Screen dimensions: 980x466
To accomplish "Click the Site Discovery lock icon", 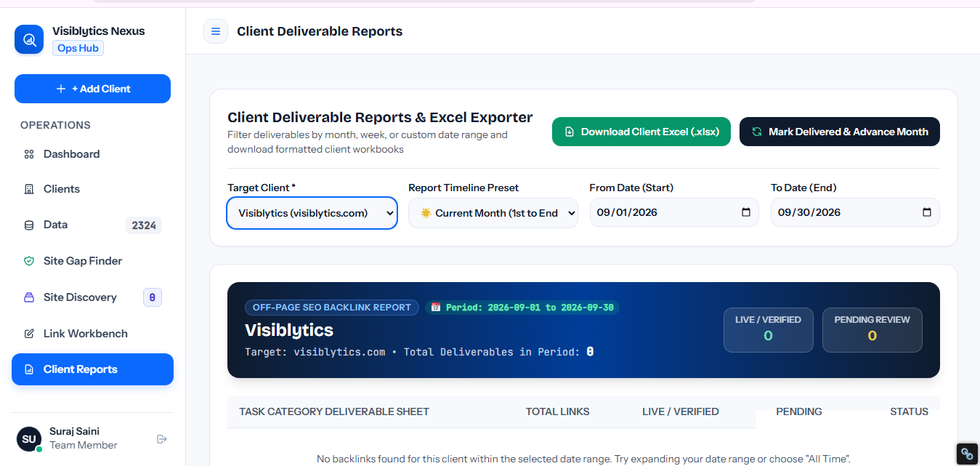I will (29, 297).
